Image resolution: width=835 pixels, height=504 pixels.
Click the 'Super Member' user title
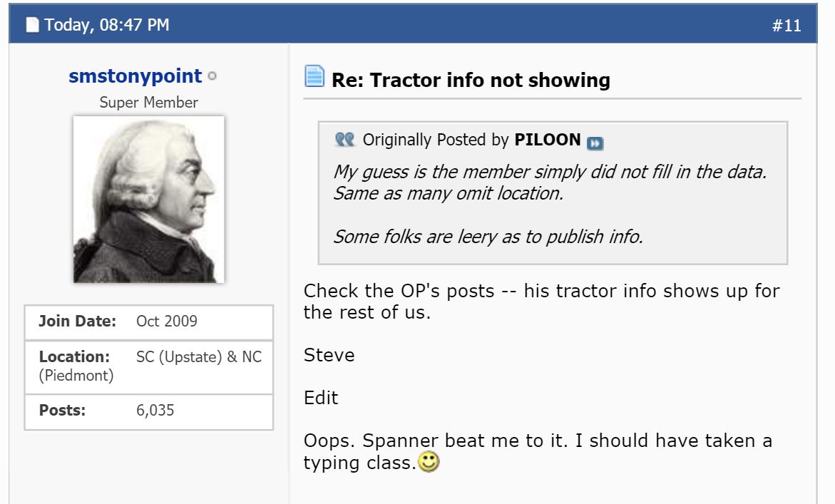tap(148, 103)
